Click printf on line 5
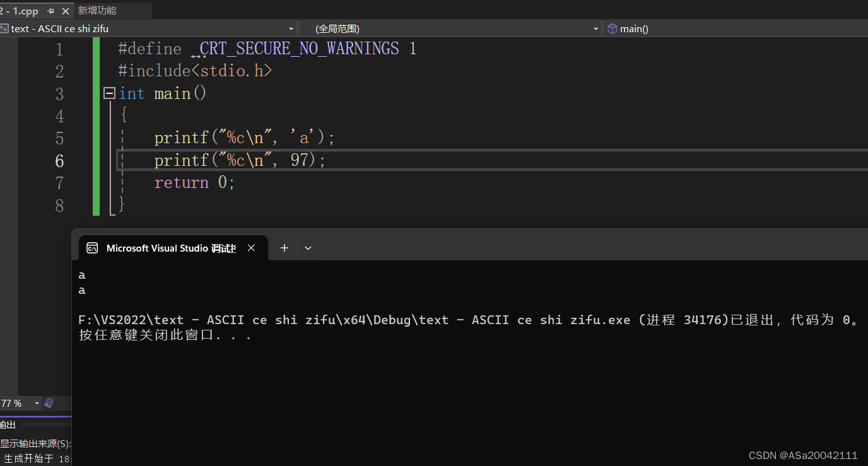Image resolution: width=868 pixels, height=466 pixels. [x=182, y=137]
